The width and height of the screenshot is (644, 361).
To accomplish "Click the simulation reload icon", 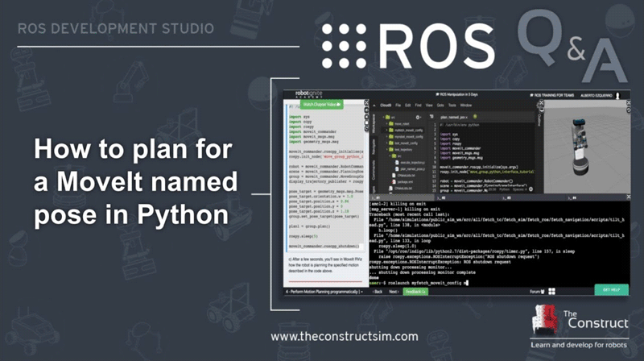I will pos(629,110).
